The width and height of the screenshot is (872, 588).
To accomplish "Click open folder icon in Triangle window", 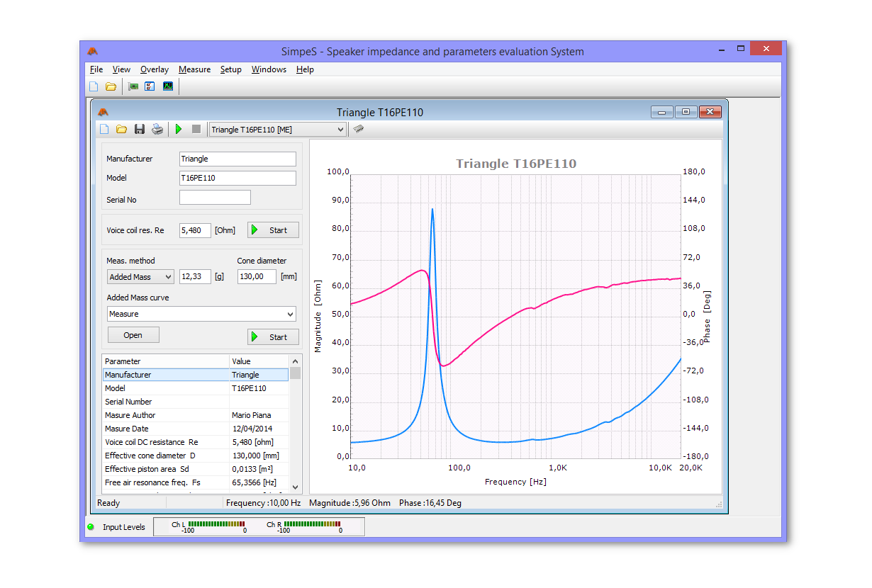I will point(121,129).
